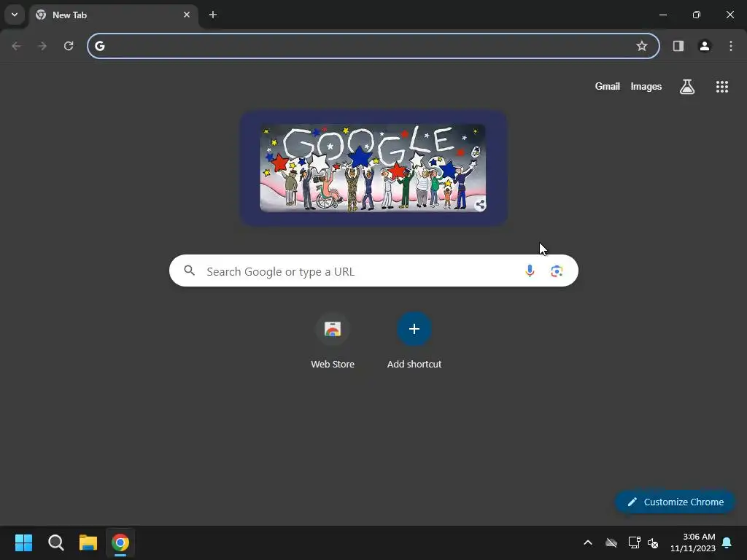The image size is (747, 560).
Task: Open the Chrome profile menu
Action: point(705,46)
